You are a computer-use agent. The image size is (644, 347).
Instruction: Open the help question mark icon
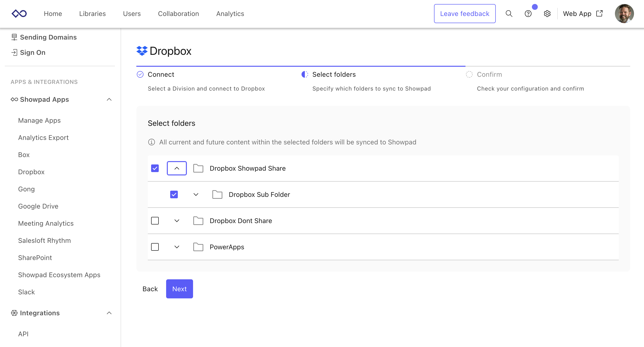click(x=528, y=14)
